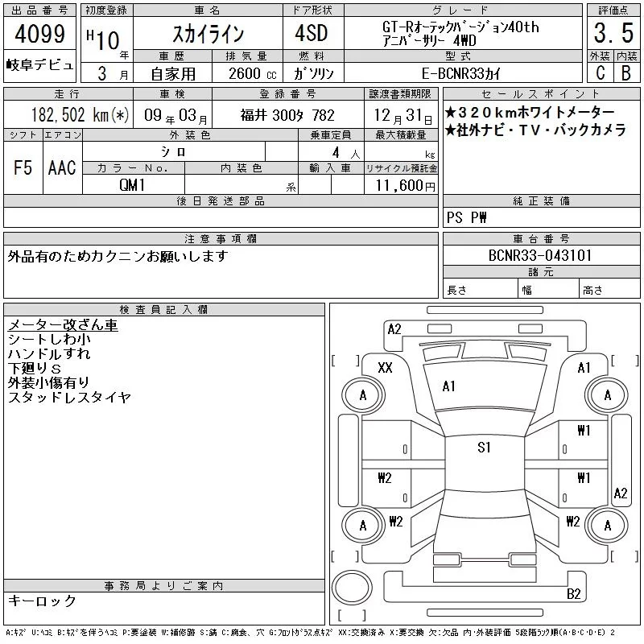
Task: Click the 長さ dimension field
Action: [x=481, y=289]
